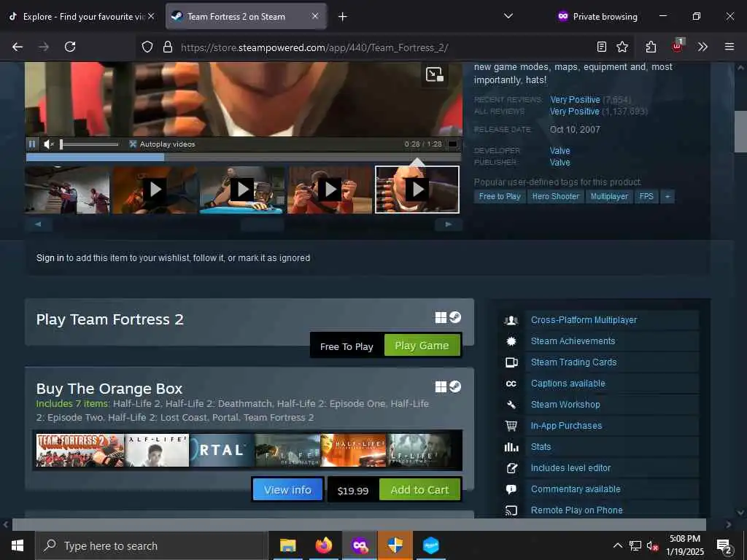747x560 pixels.
Task: Open the list all tabs dropdown
Action: (508, 16)
